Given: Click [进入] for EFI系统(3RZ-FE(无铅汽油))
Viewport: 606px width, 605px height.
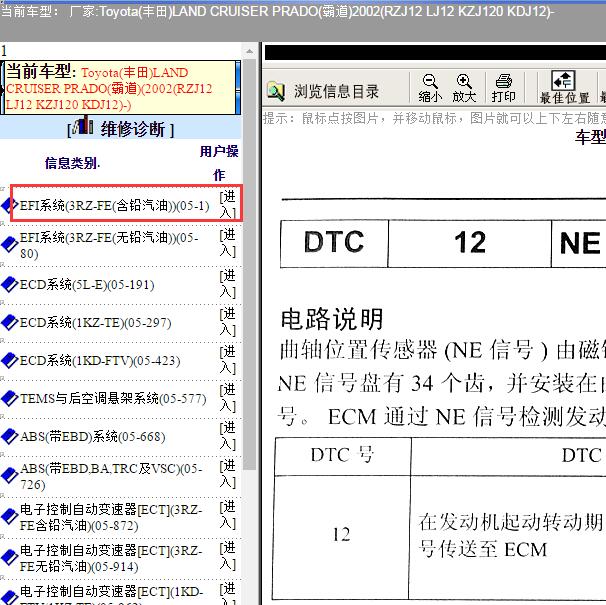Looking at the screenshot, I should 228,243.
